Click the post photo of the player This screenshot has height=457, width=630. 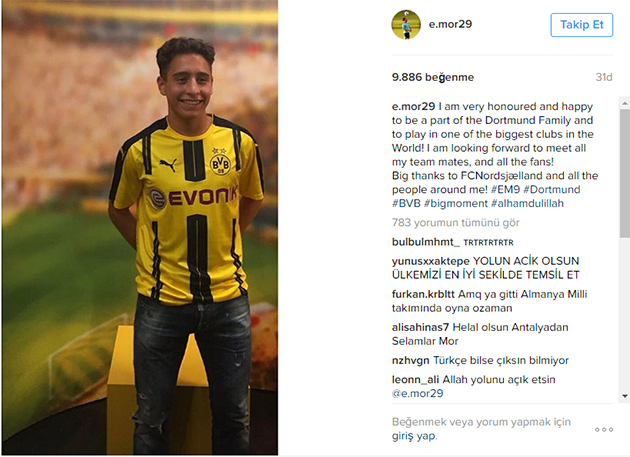(x=140, y=227)
